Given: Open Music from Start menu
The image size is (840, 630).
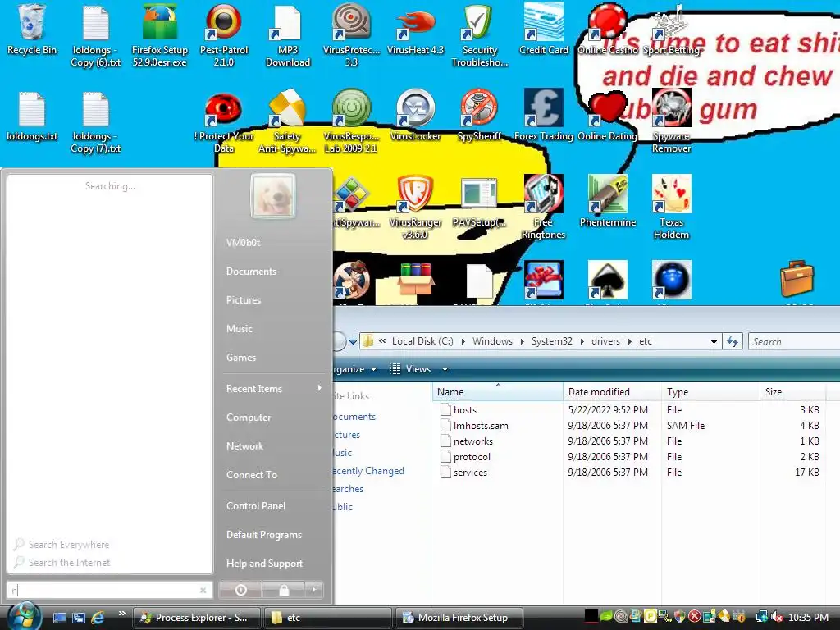Looking at the screenshot, I should [x=240, y=328].
